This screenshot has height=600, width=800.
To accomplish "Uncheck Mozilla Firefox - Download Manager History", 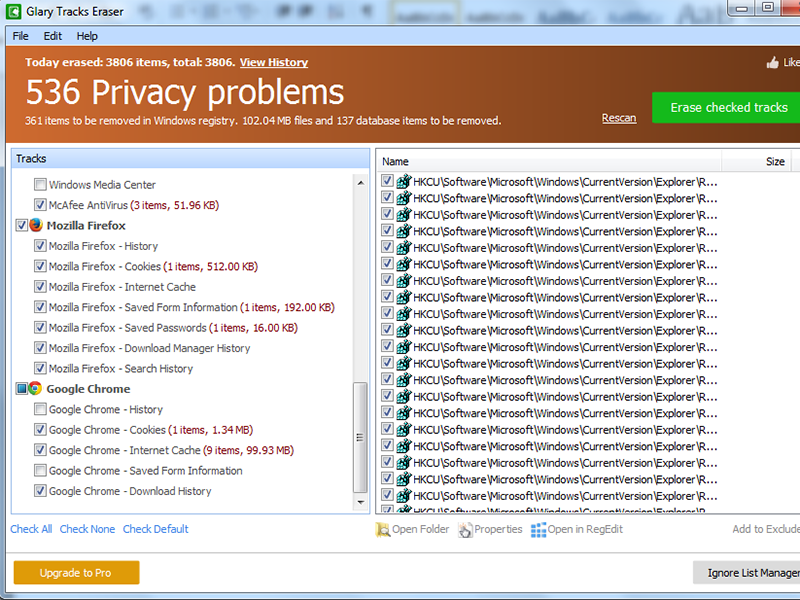I will (40, 347).
